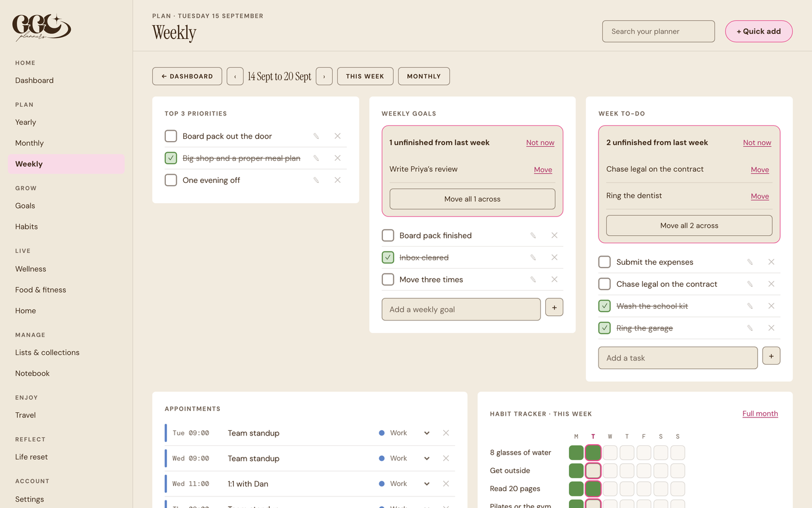Image resolution: width=812 pixels, height=508 pixels.
Task: Go to the previous week
Action: (x=235, y=76)
